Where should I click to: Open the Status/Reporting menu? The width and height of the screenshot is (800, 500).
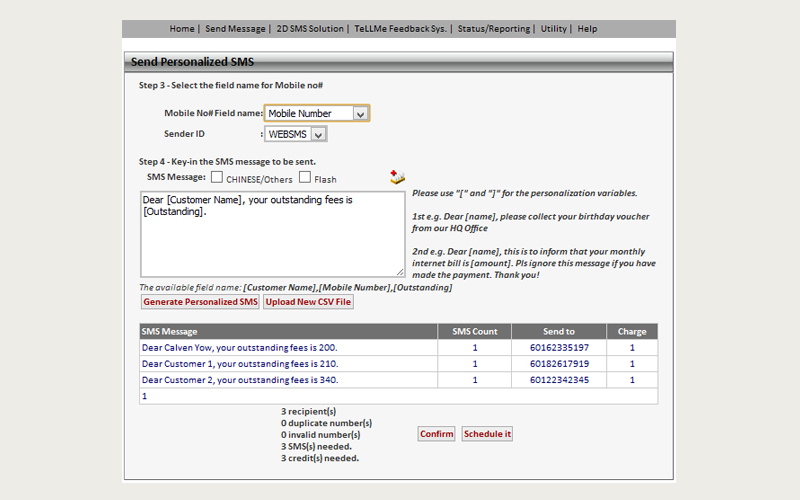pos(494,29)
